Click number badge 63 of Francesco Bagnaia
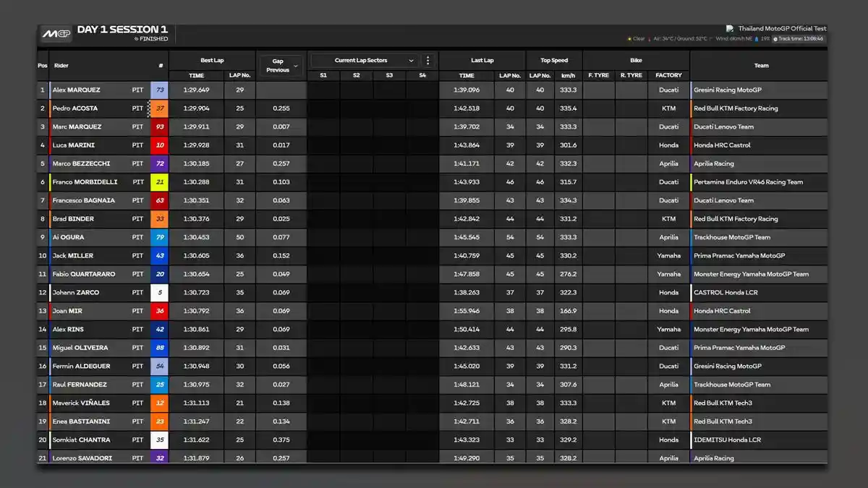The image size is (868, 488). pyautogui.click(x=160, y=201)
